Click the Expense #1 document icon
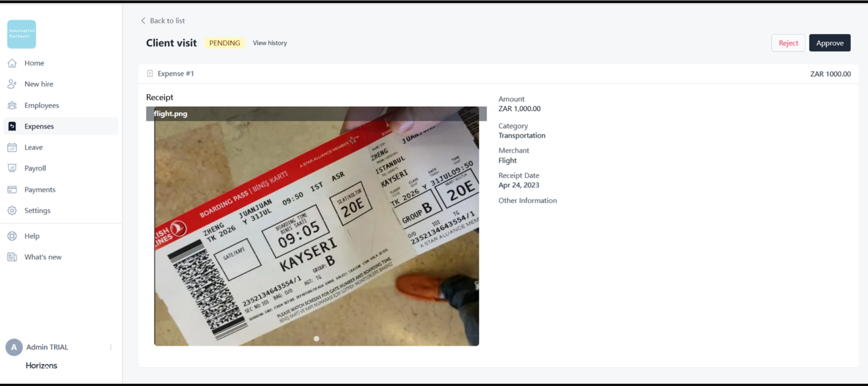Screen dimensions: 868x386 (x=150, y=74)
